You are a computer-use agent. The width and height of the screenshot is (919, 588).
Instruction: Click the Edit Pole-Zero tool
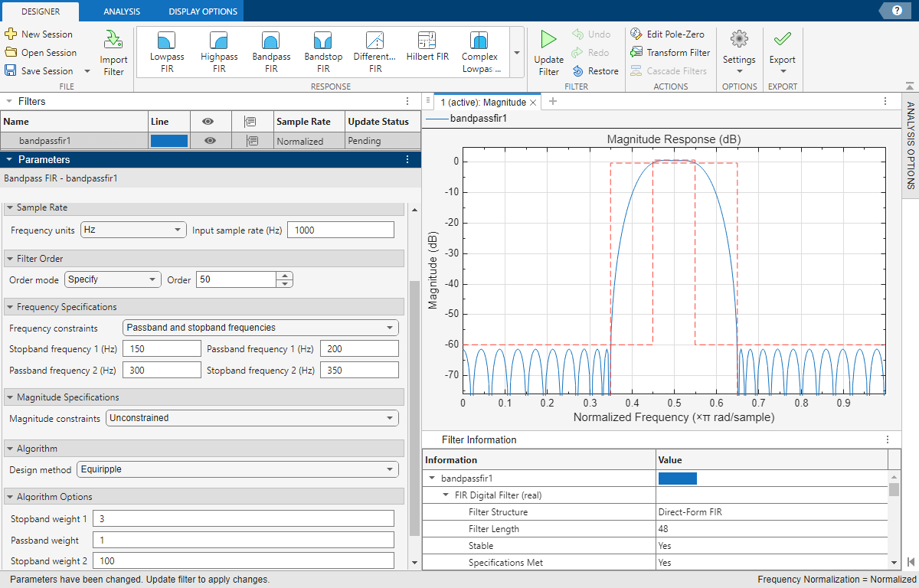(669, 34)
